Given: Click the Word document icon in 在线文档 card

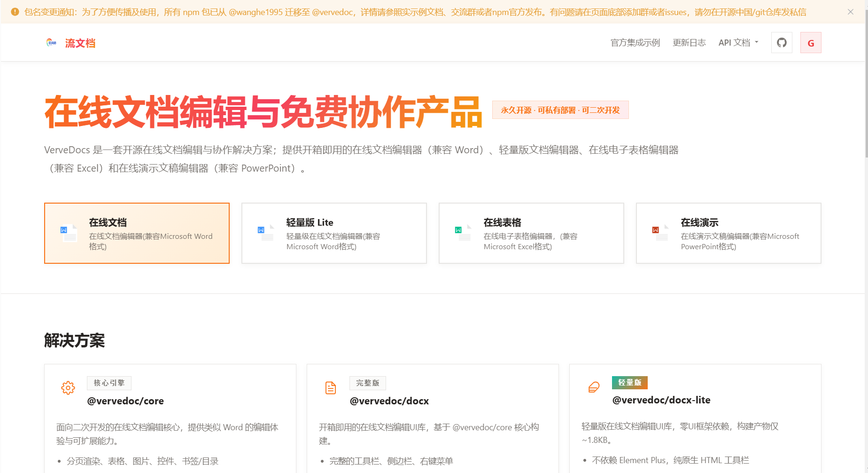Looking at the screenshot, I should point(69,233).
